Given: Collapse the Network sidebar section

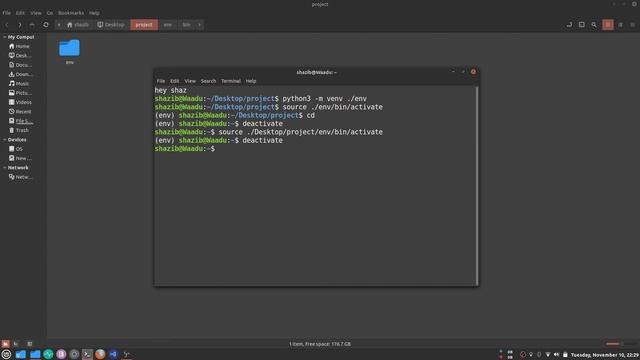Looking at the screenshot, I should click(4, 168).
